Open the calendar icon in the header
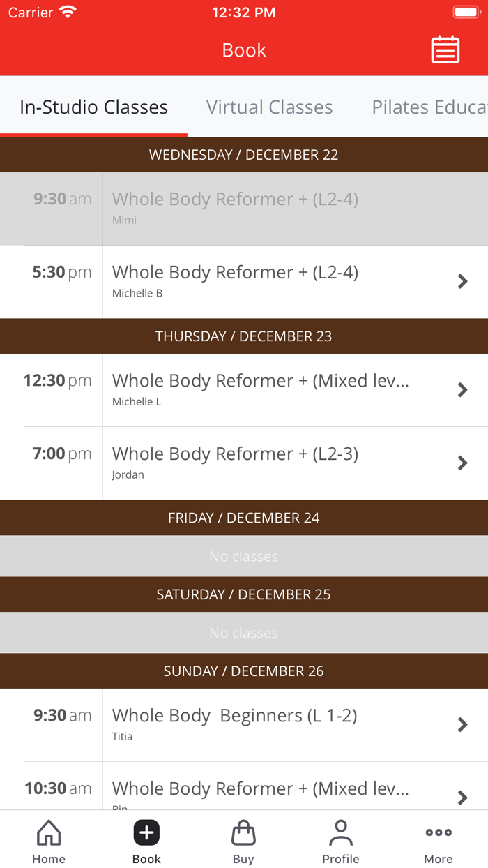The width and height of the screenshot is (488, 868). click(x=445, y=50)
